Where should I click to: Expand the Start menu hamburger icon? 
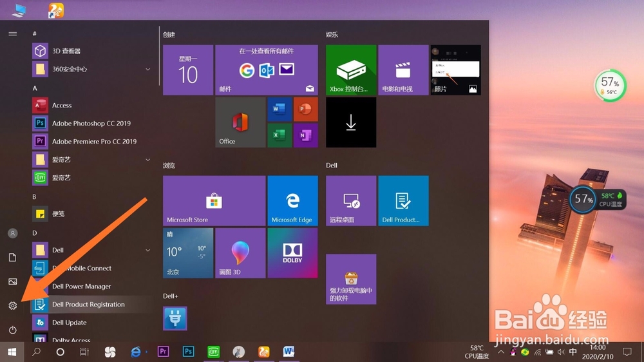click(x=13, y=34)
